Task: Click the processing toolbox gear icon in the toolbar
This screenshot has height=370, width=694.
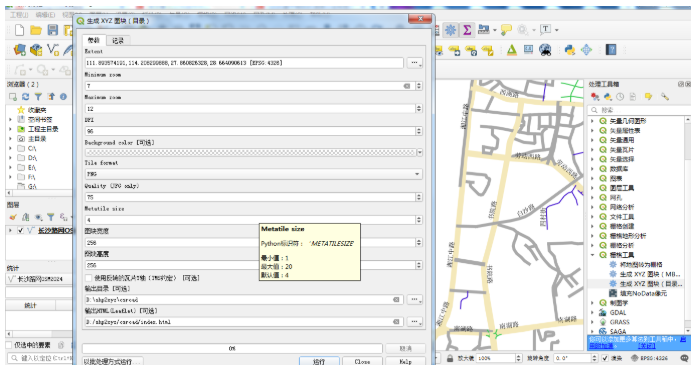Action: (451, 30)
